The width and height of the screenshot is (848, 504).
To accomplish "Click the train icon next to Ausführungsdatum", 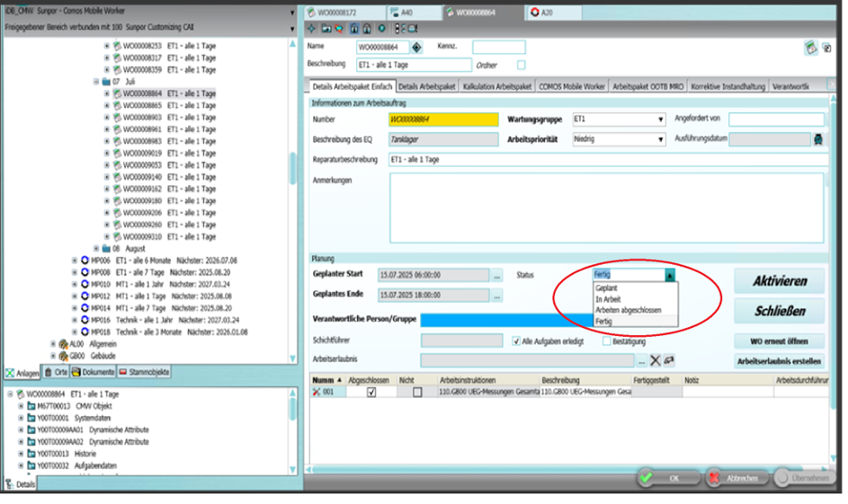I will click(817, 139).
